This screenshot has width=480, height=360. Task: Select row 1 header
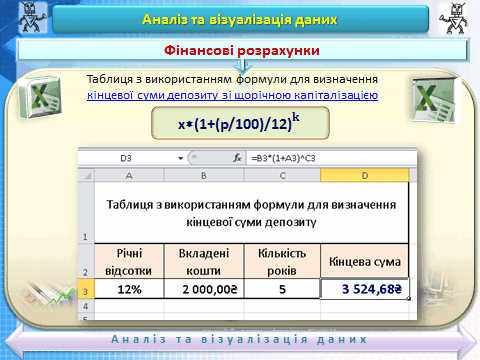pyautogui.click(x=86, y=213)
